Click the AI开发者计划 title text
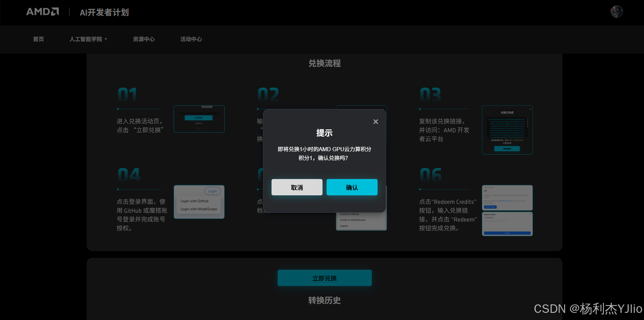The image size is (644, 320). click(104, 12)
